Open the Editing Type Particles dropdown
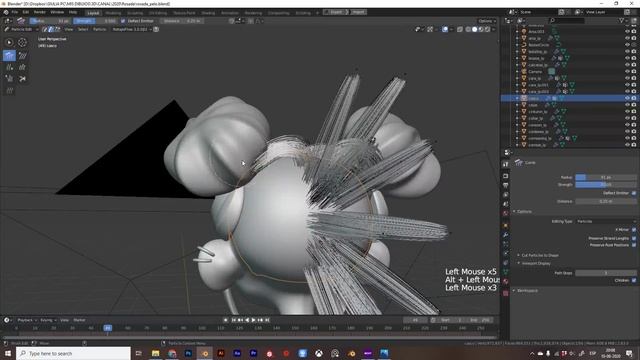640x360 pixels. 606,221
